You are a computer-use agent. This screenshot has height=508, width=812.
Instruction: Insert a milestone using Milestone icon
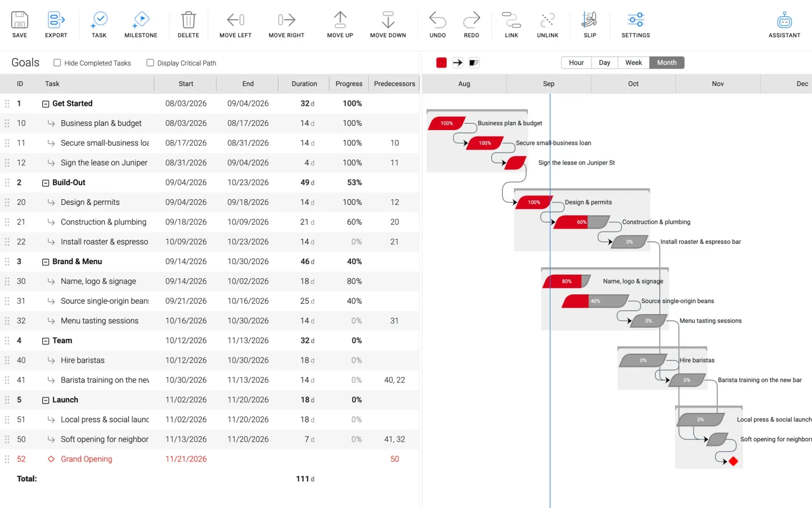click(141, 20)
